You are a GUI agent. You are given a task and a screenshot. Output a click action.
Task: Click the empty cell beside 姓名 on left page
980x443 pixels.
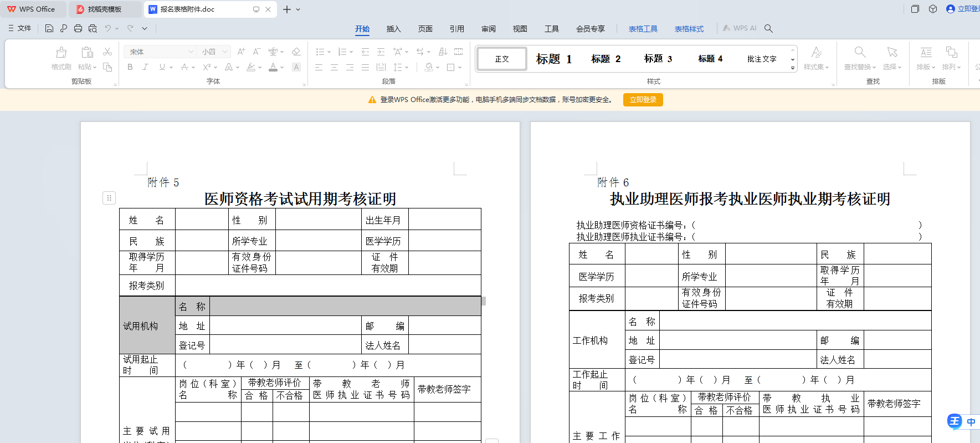click(x=202, y=220)
